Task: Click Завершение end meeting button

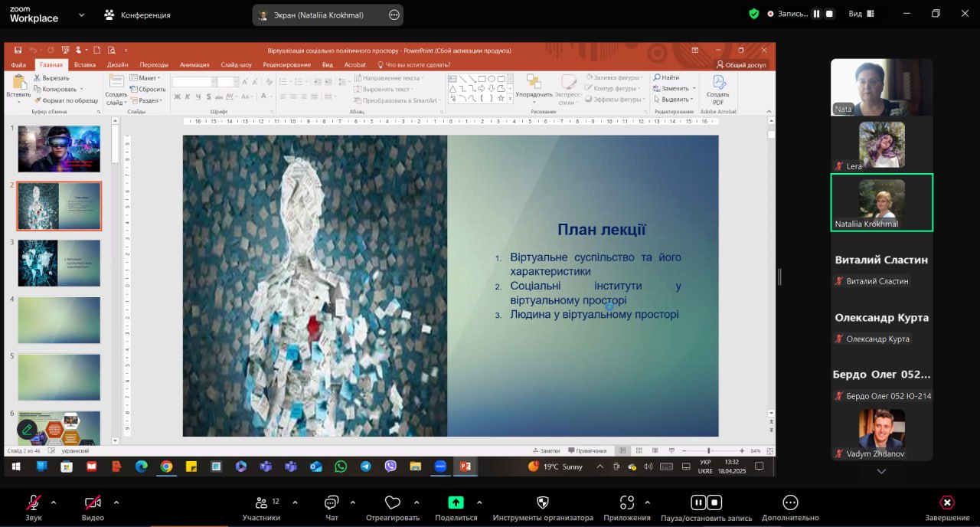Action: pyautogui.click(x=947, y=503)
